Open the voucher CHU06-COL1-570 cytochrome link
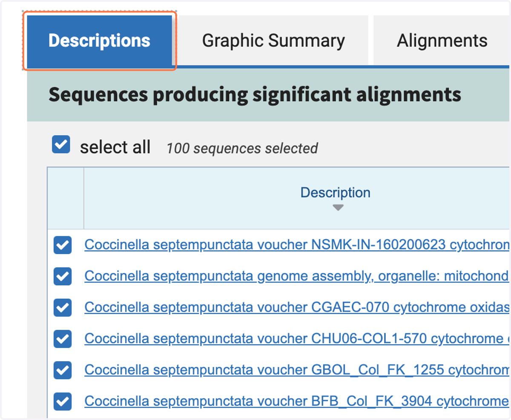Image resolution: width=511 pixels, height=420 pixels. click(297, 338)
